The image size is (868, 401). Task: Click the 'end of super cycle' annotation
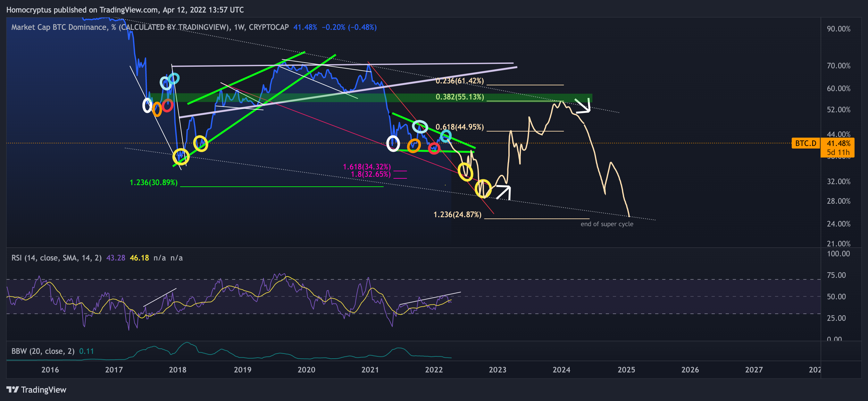[x=607, y=224]
